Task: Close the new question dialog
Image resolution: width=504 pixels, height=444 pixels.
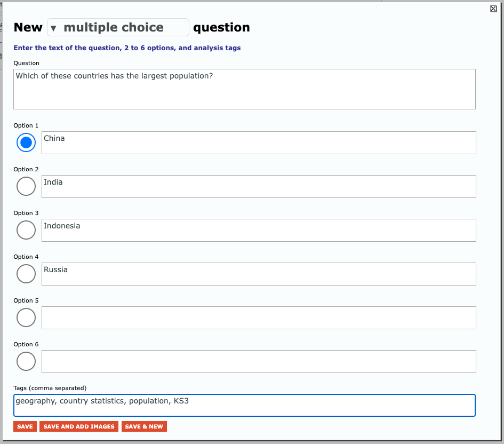Action: point(493,9)
